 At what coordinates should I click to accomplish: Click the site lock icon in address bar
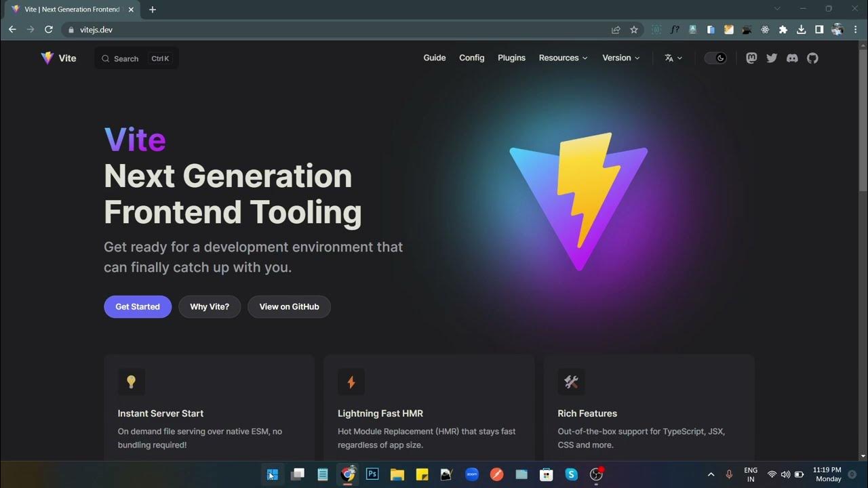tap(71, 30)
